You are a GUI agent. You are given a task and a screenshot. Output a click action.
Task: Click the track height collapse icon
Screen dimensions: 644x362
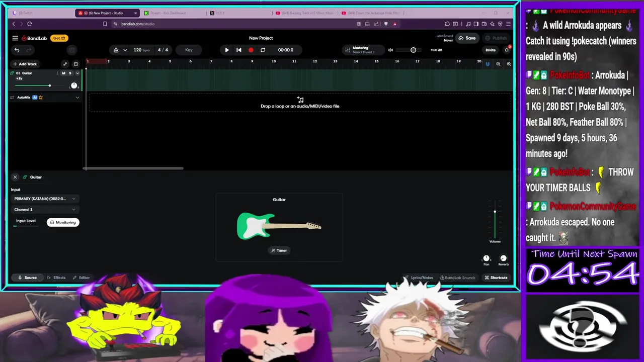(x=76, y=64)
